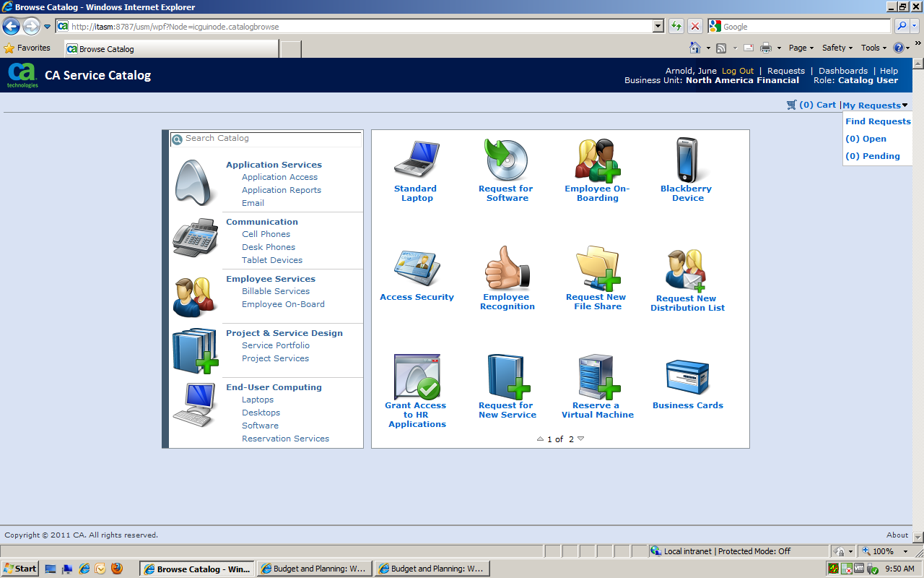Select Employee Recognition thumbs-up icon
Image resolution: width=924 pixels, height=578 pixels.
pyautogui.click(x=507, y=267)
